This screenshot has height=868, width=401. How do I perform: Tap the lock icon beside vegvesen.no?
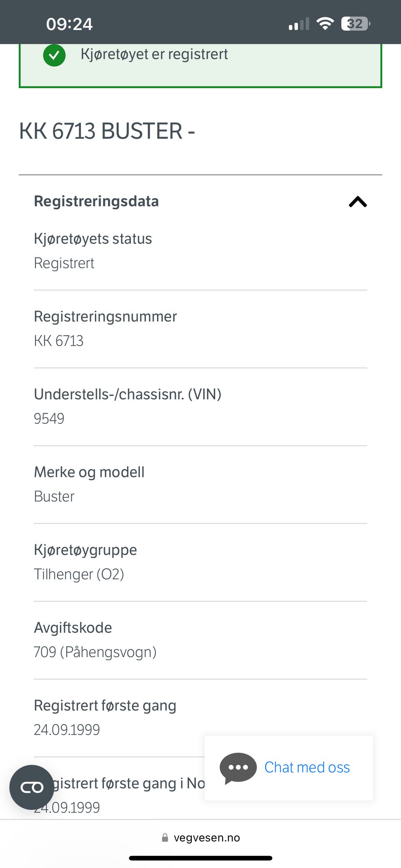[165, 837]
